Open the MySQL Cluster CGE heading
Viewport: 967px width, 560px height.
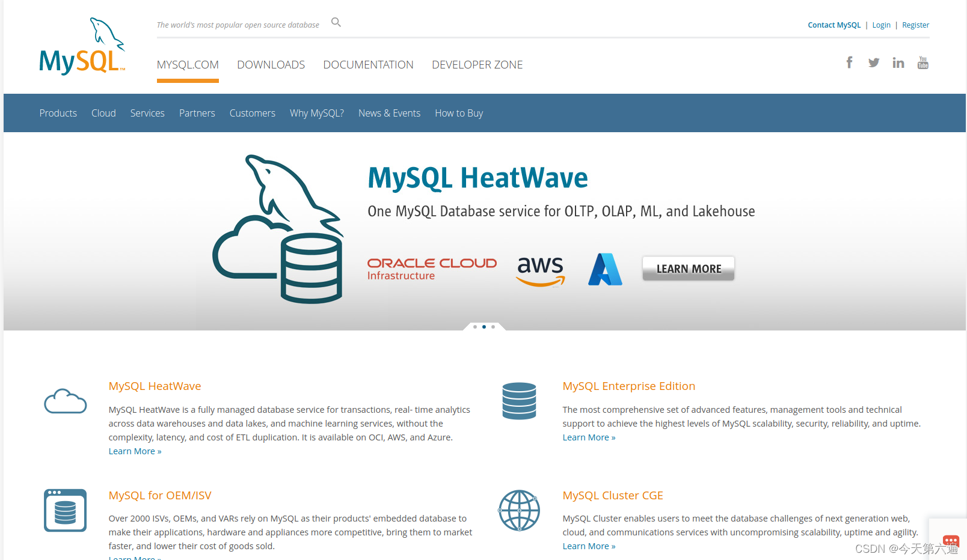(x=613, y=496)
